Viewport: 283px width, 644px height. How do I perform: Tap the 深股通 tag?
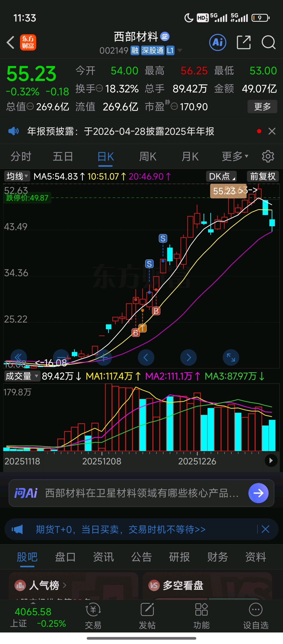(x=153, y=50)
